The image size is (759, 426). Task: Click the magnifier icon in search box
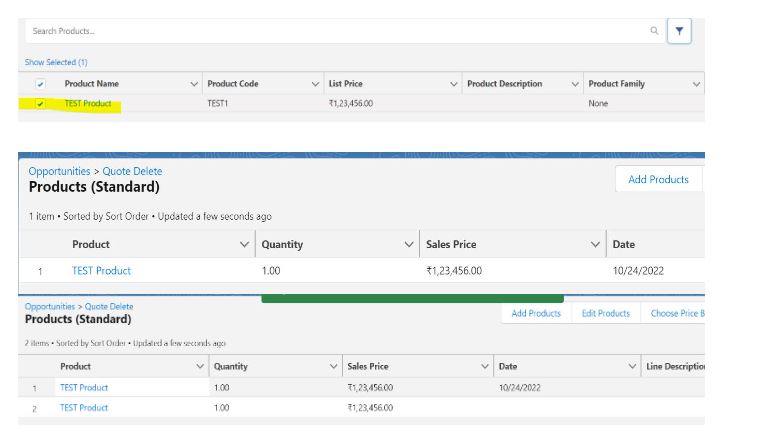tap(654, 31)
